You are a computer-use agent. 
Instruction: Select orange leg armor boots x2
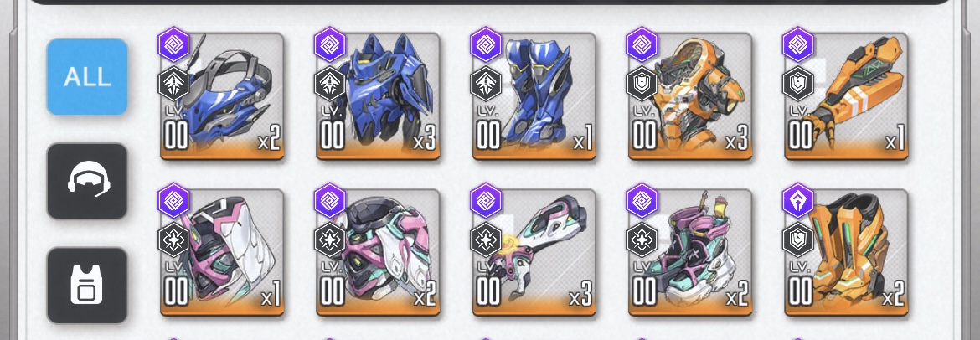click(846, 253)
